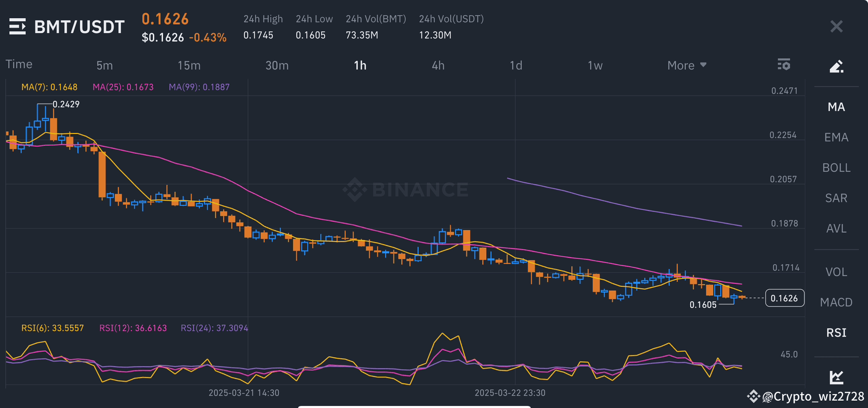868x408 pixels.
Task: Show the VOL sub-indicator
Action: (x=836, y=272)
